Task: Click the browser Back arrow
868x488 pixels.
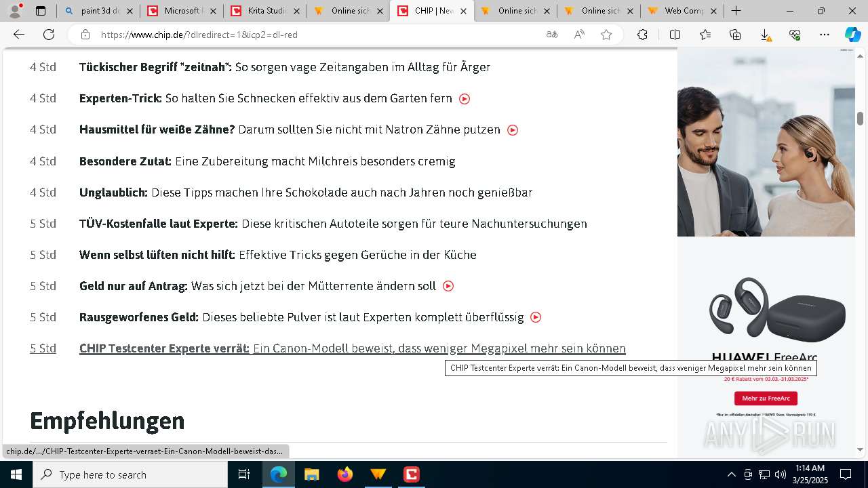Action: click(19, 35)
